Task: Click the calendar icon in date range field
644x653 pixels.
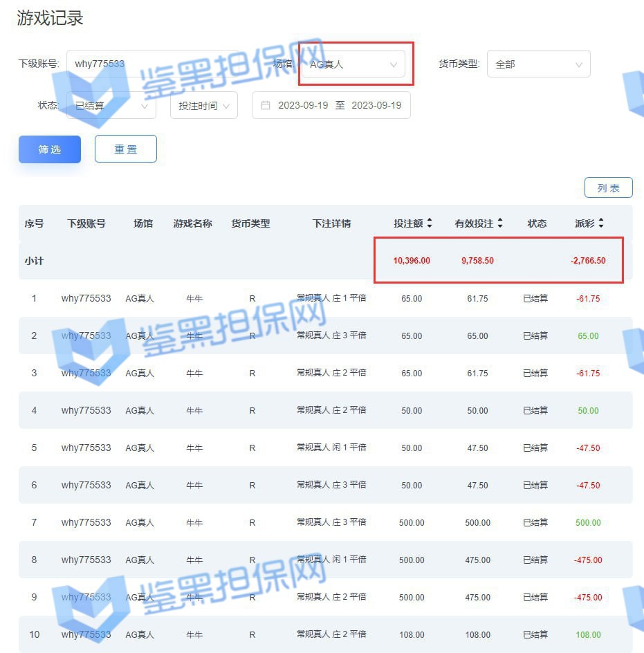Action: click(266, 105)
